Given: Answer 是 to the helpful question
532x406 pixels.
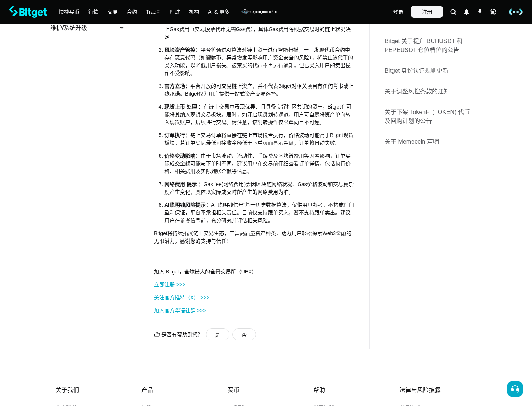Looking at the screenshot, I should 218,334.
